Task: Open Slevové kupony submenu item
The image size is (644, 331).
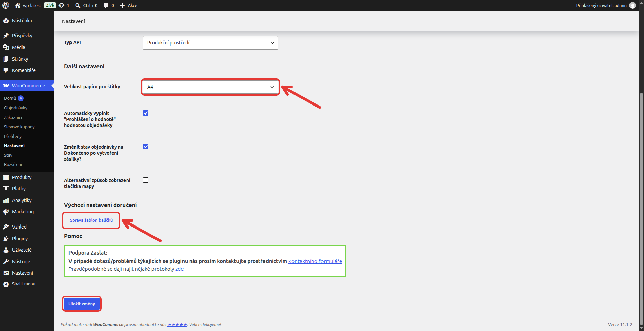Action: pyautogui.click(x=19, y=127)
